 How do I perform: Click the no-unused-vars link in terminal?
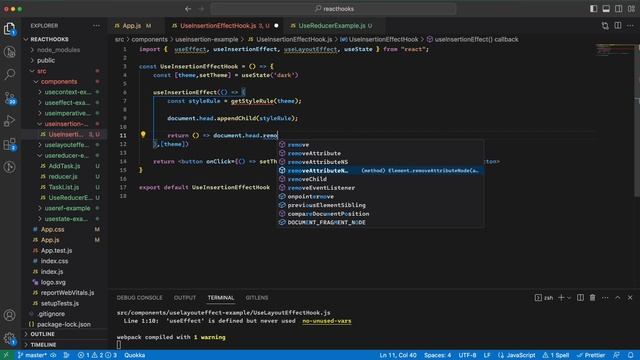click(327, 321)
